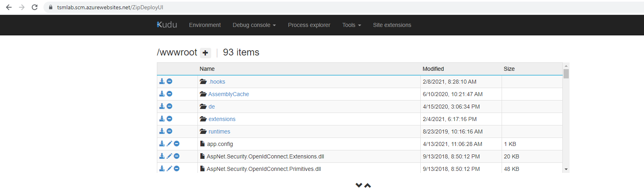The width and height of the screenshot is (644, 193).
Task: Expand the Tools menu
Action: pos(351,25)
